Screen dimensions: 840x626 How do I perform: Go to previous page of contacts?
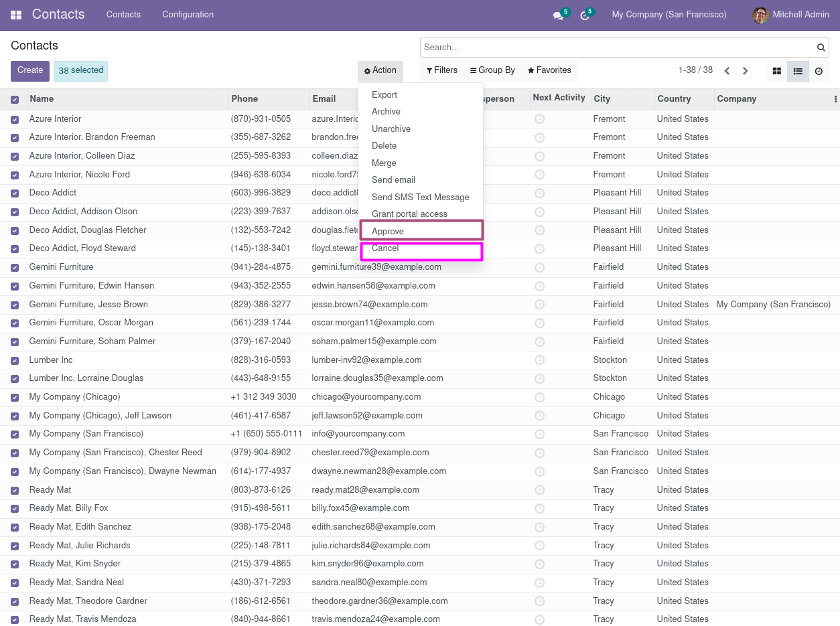click(x=727, y=71)
